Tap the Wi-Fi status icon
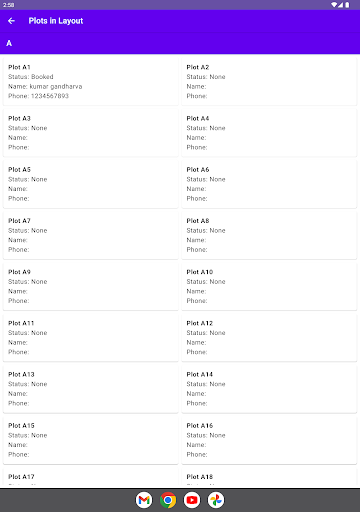The image size is (360, 512). pyautogui.click(x=334, y=5)
